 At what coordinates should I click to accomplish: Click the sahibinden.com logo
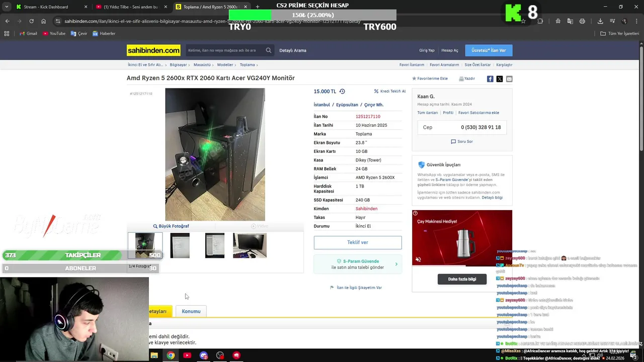[x=153, y=50]
